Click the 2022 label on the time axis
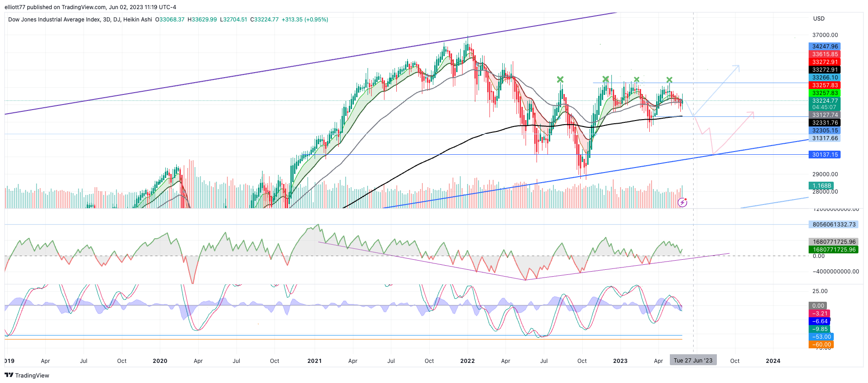Image resolution: width=868 pixels, height=383 pixels. [x=468, y=361]
